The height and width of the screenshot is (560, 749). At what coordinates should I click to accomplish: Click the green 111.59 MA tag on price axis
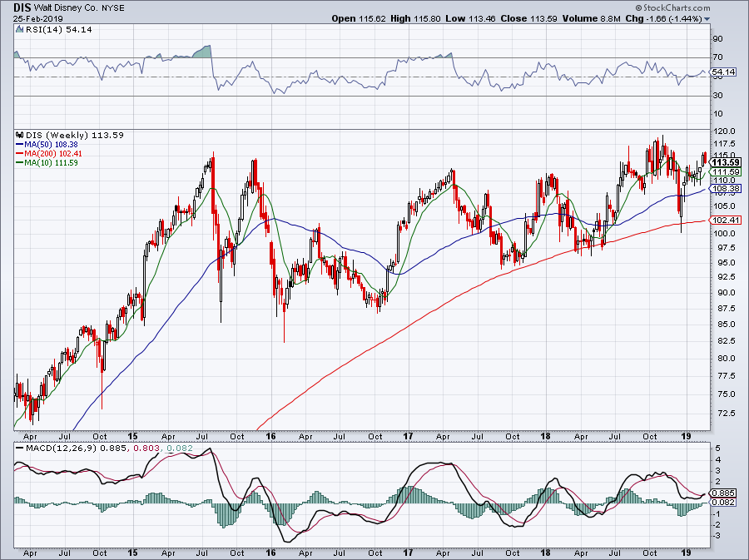pos(725,172)
